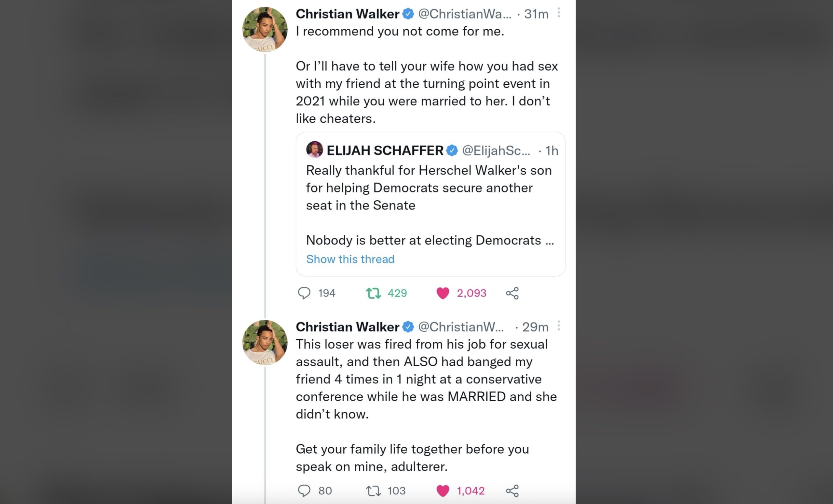Click the 31m timestamp on first tweet

(x=536, y=14)
